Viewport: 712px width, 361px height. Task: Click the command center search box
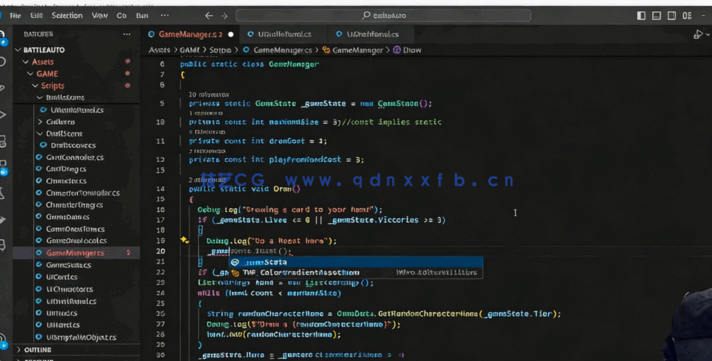[x=383, y=15]
